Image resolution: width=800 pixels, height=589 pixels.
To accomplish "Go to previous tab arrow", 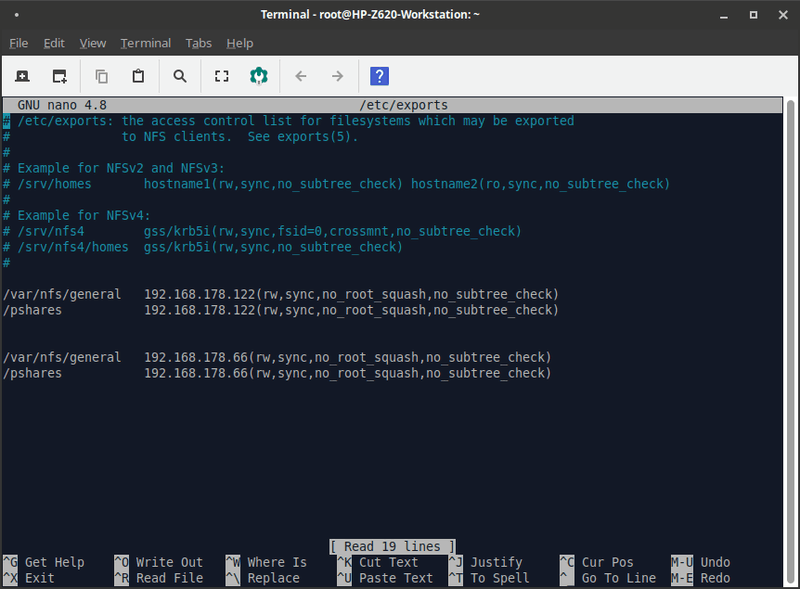I will click(x=301, y=77).
